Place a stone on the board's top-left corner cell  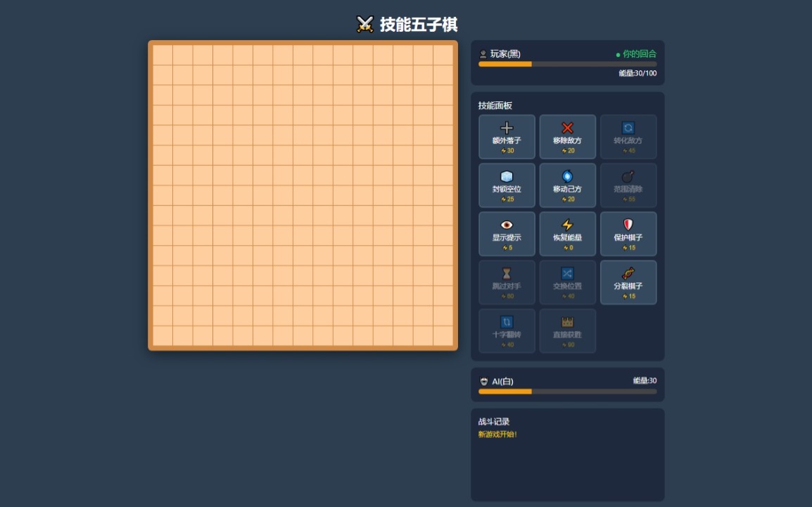163,55
